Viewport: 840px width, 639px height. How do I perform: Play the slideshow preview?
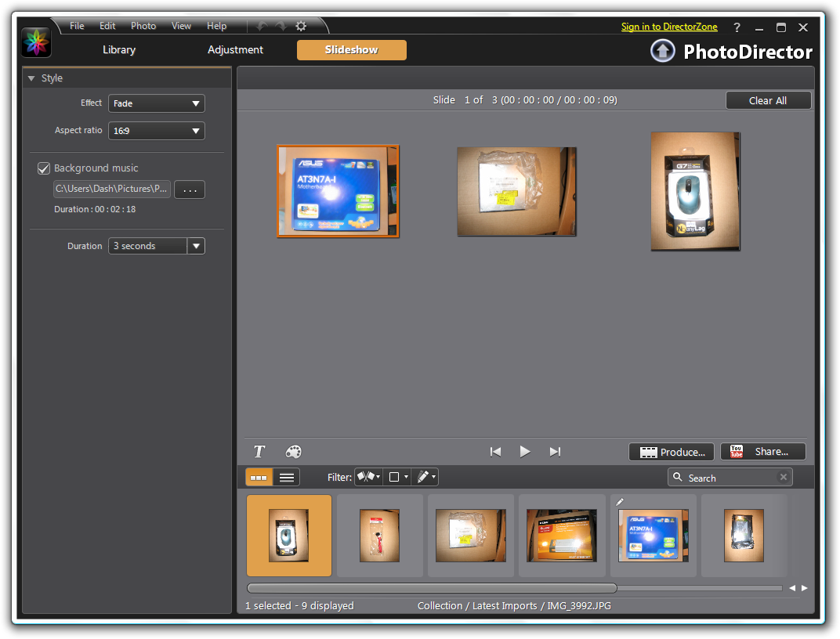525,452
